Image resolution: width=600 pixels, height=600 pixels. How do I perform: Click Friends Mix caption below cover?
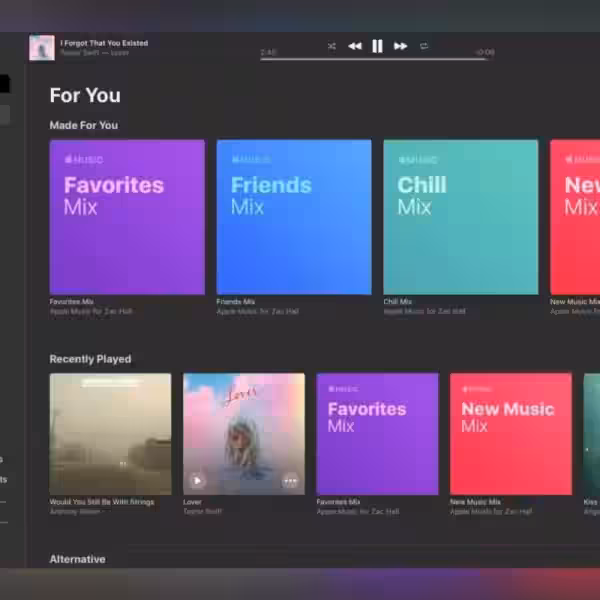(236, 302)
